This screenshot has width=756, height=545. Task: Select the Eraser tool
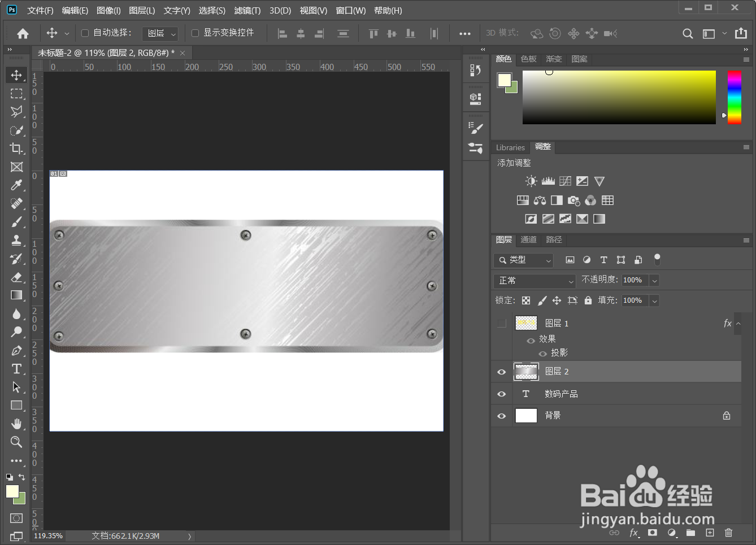(16, 277)
